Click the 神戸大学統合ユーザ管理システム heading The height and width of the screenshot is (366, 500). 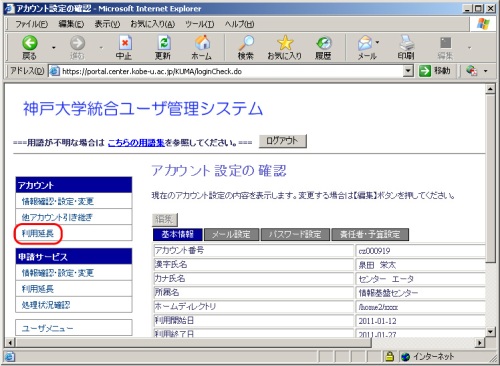pyautogui.click(x=143, y=109)
